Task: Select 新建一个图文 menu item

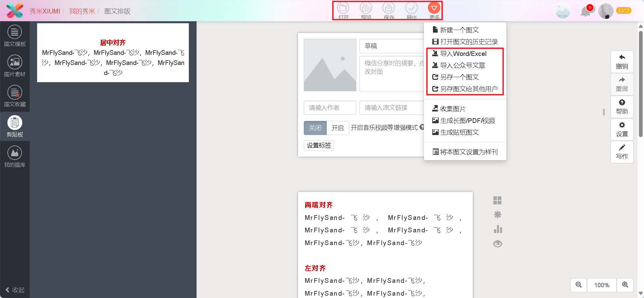Action: click(x=465, y=30)
